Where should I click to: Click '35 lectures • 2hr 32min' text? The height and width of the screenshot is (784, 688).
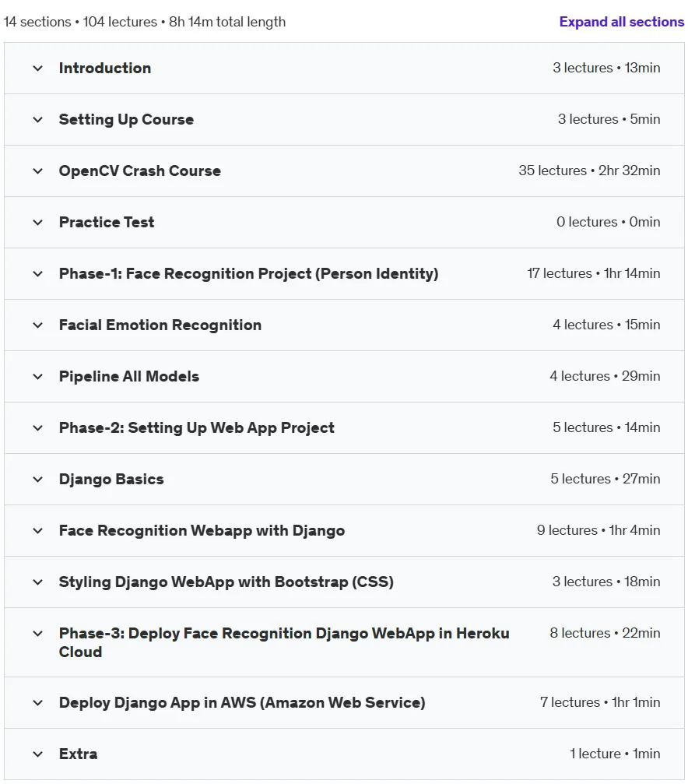589,171
